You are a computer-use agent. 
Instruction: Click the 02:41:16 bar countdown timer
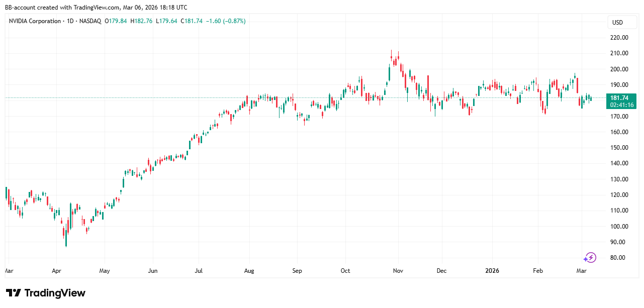tap(621, 105)
